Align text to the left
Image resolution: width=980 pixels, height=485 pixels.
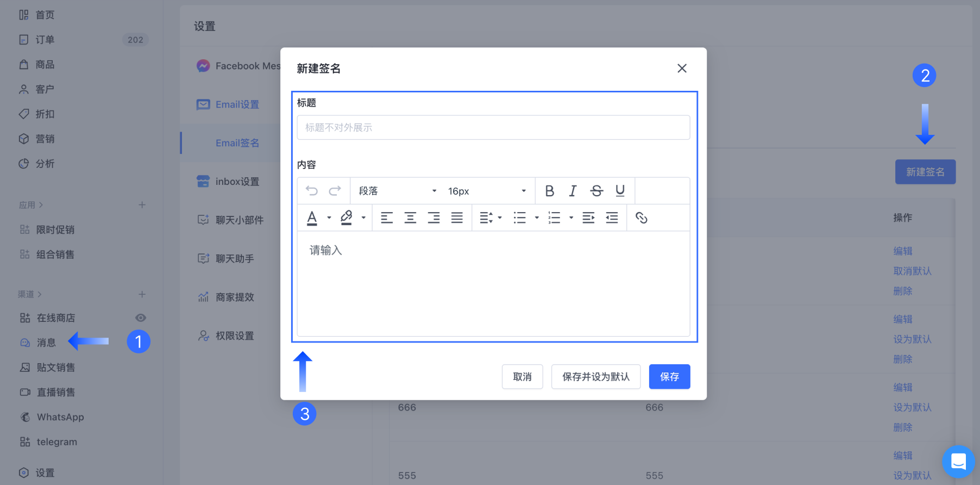[387, 218]
